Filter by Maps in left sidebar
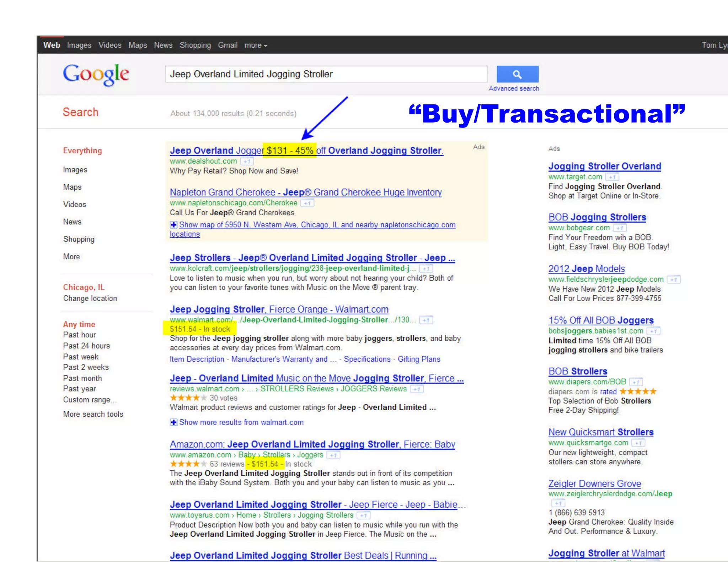This screenshot has height=562, width=728. point(72,187)
